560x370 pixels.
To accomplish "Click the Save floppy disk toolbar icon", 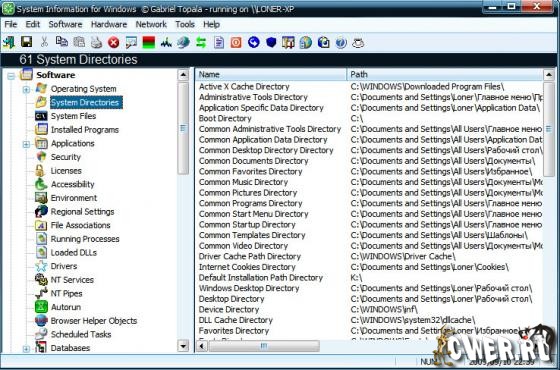I will coord(26,42).
